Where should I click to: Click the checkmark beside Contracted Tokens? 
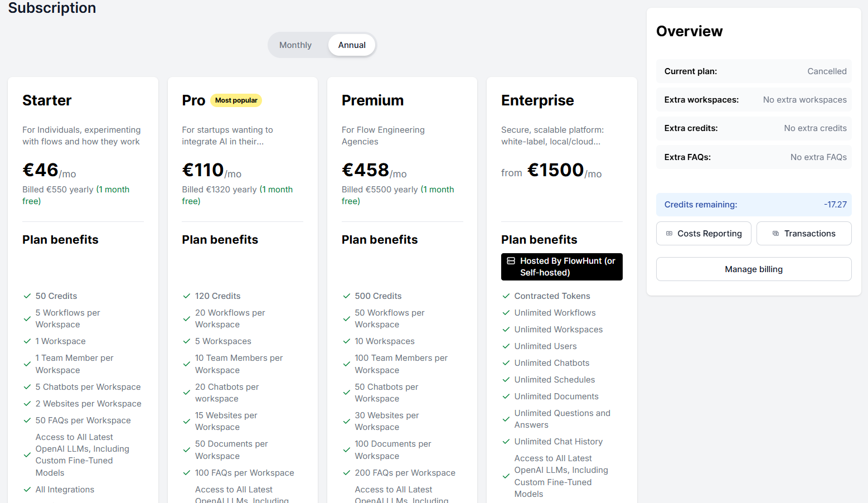pyautogui.click(x=506, y=296)
